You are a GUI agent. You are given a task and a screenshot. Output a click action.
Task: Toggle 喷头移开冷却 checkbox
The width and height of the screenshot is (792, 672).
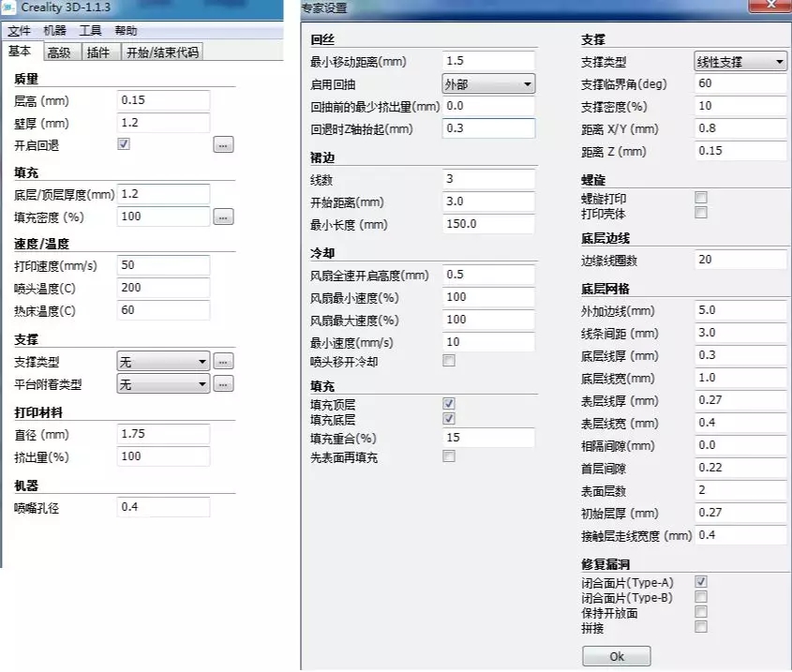(x=449, y=361)
